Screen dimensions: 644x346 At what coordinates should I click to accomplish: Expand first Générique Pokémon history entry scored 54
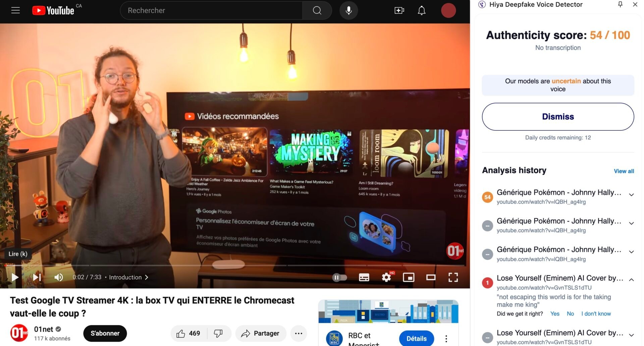tap(631, 195)
